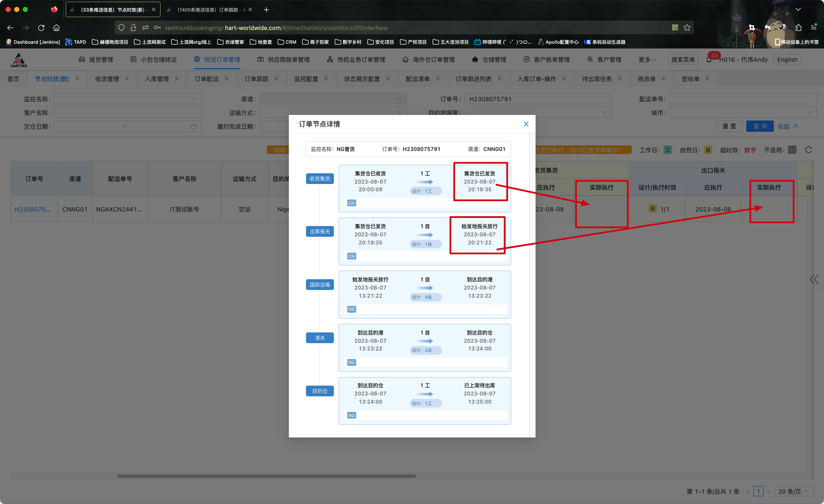Bookmark page with the star icon

[687, 28]
